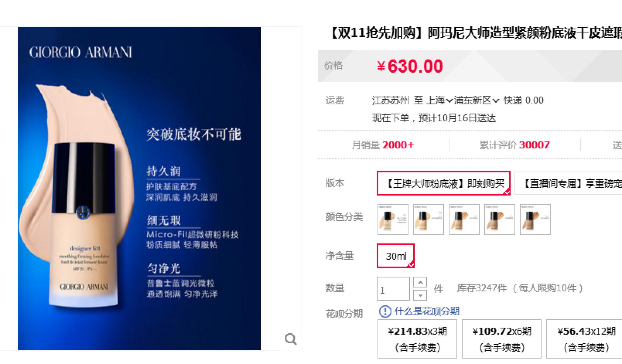Select the first foundation color swatch
Screen dimensions: 622x364
coord(393,219)
